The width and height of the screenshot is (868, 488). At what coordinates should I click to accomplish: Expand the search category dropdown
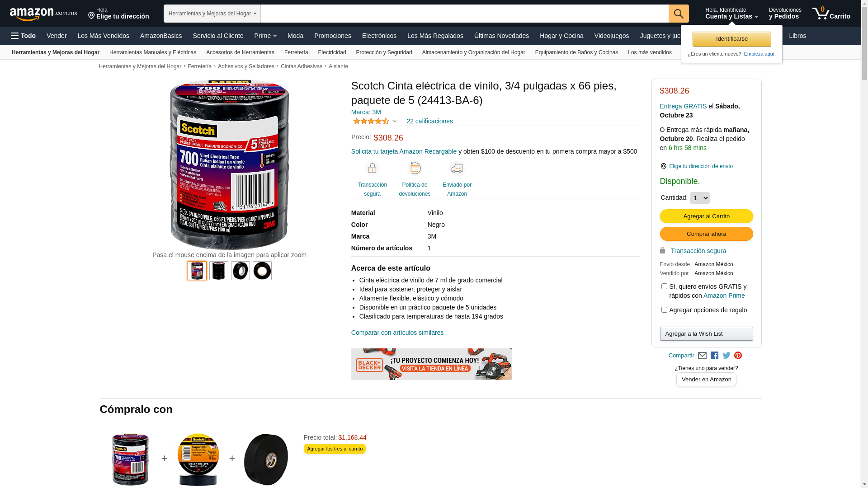click(x=212, y=14)
